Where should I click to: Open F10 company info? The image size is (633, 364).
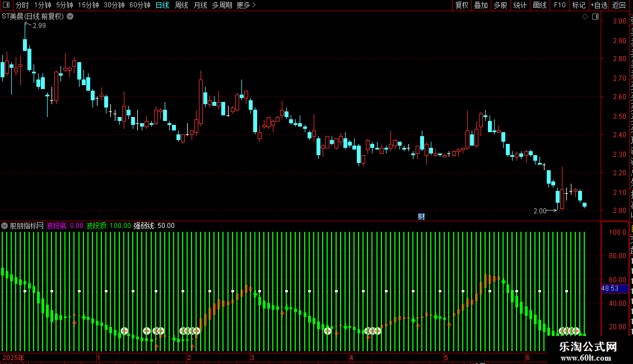click(x=560, y=5)
